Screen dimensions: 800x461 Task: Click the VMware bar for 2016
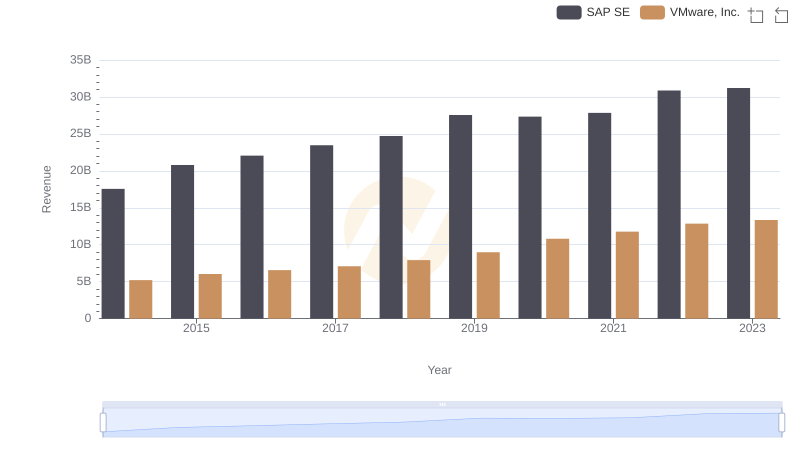(280, 294)
